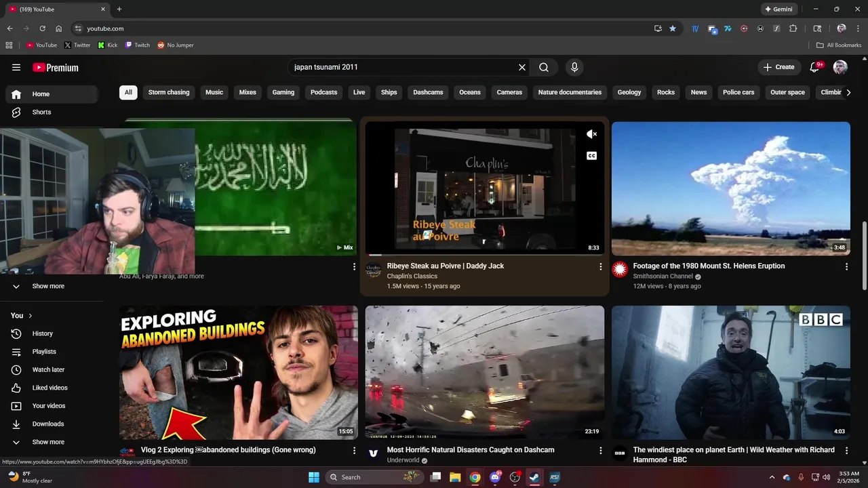The width and height of the screenshot is (868, 488).
Task: Open the YouTube hamburger guide menu
Action: coord(16,67)
